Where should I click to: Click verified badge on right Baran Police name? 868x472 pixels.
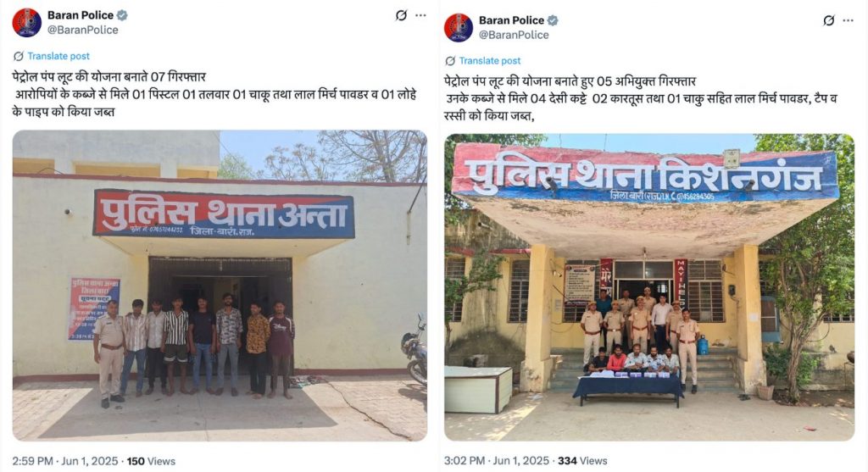(x=553, y=20)
